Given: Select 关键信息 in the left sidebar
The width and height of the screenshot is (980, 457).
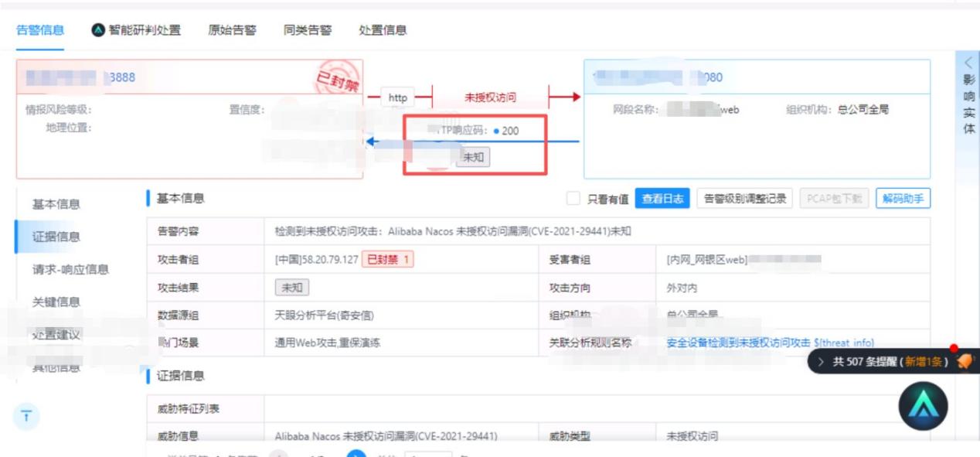Looking at the screenshot, I should [56, 302].
